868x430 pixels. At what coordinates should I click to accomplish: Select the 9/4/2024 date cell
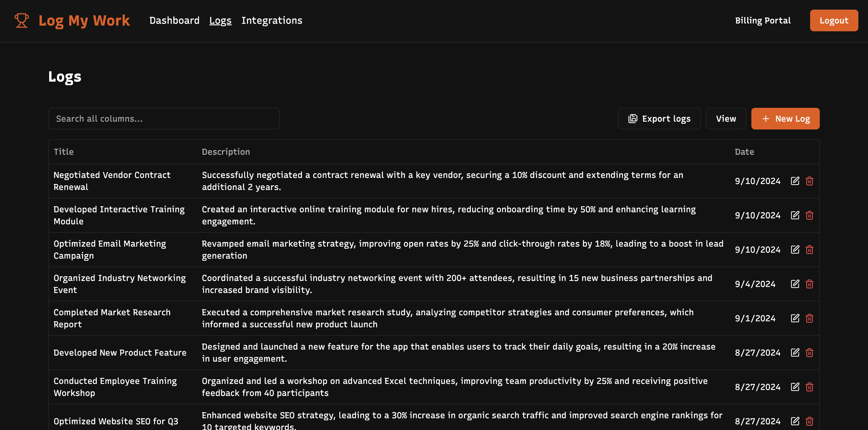(755, 284)
